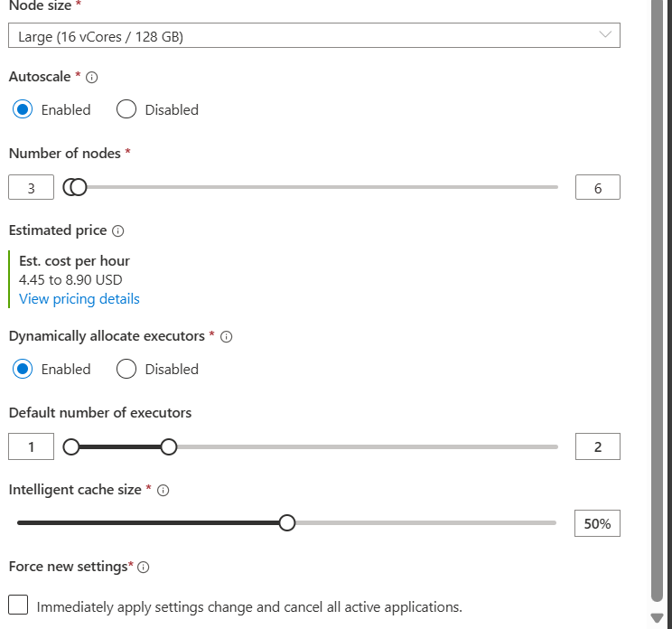
Task: Click the Estimated price info icon
Action: click(118, 231)
